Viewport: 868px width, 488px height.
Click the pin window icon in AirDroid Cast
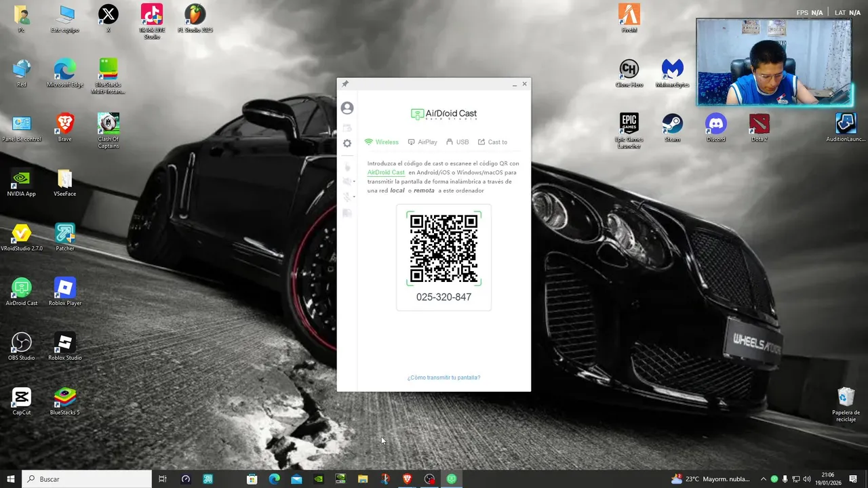coord(344,84)
